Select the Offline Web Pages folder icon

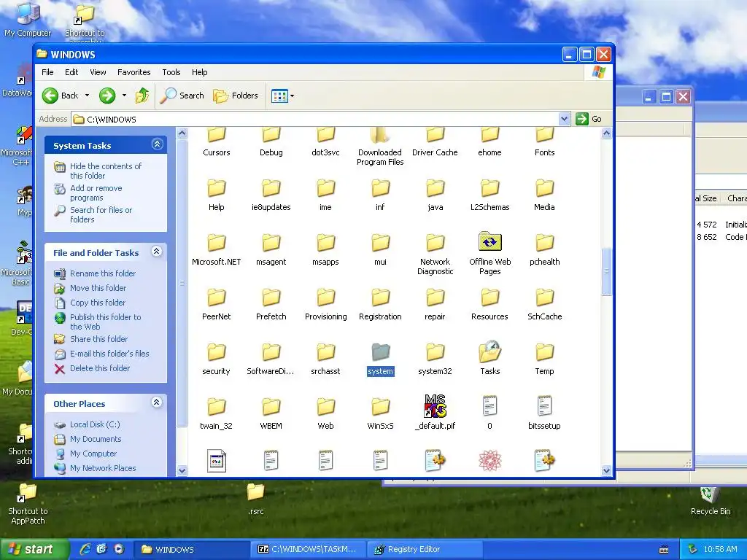click(489, 242)
